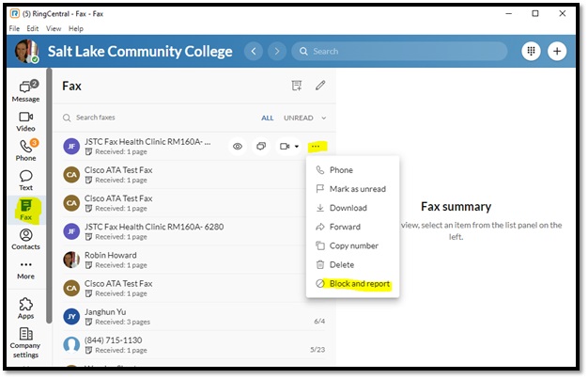Go forward with the header right arrow
The image size is (588, 379).
(x=277, y=51)
